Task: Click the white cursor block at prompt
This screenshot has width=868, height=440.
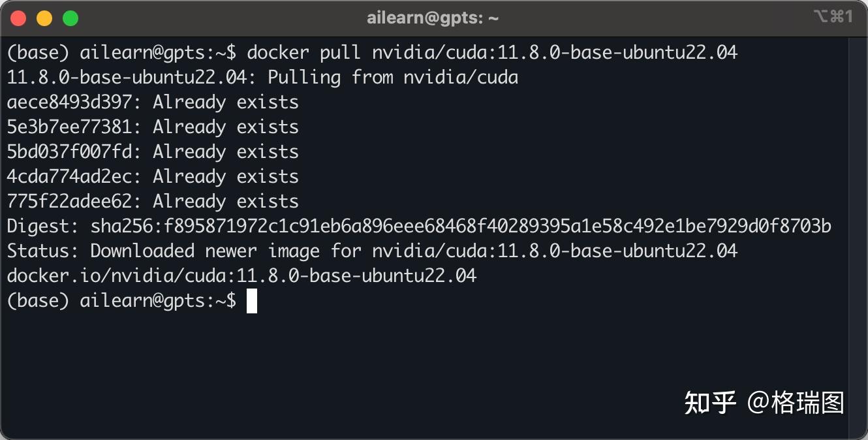Action: point(252,301)
